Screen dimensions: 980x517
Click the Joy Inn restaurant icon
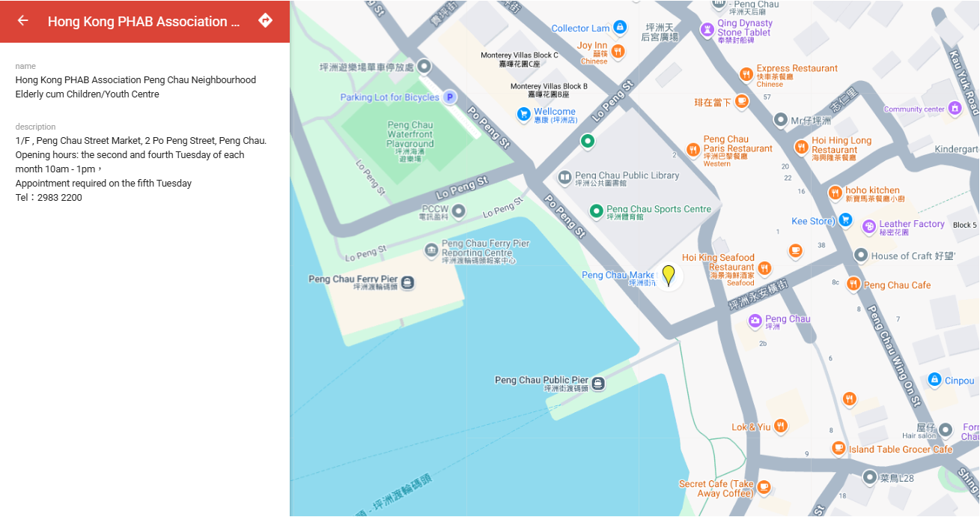(618, 51)
